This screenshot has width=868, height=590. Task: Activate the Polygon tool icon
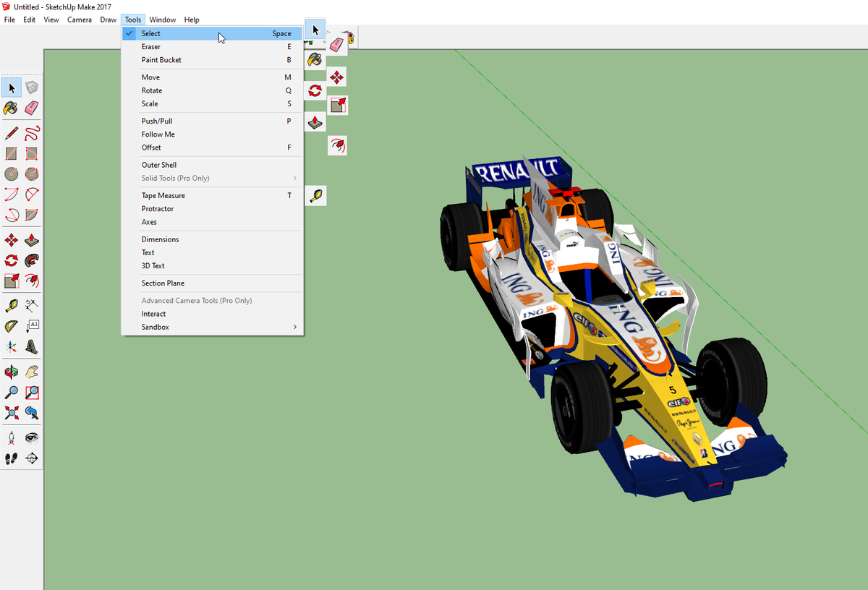[x=32, y=174]
